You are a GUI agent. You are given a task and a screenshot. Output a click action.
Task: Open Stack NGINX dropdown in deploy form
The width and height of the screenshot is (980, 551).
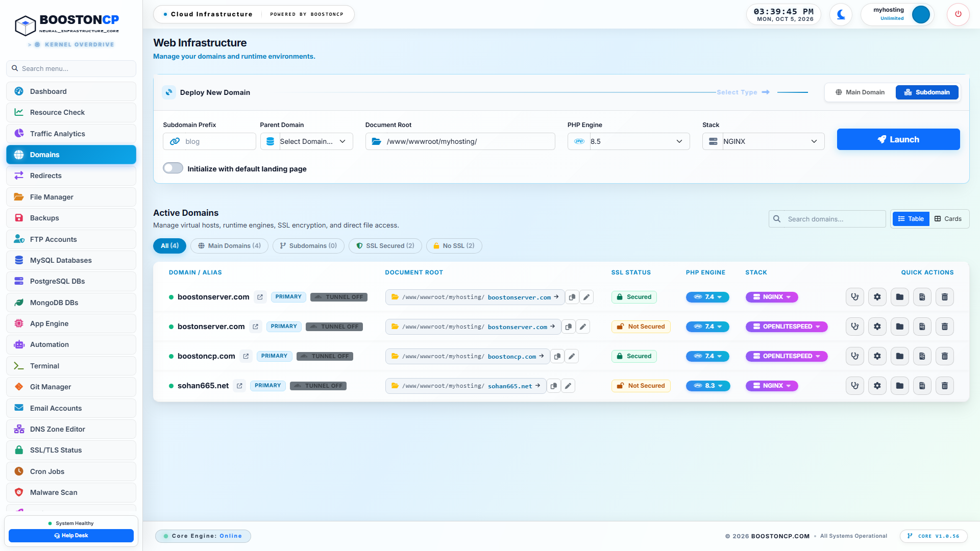[764, 141]
